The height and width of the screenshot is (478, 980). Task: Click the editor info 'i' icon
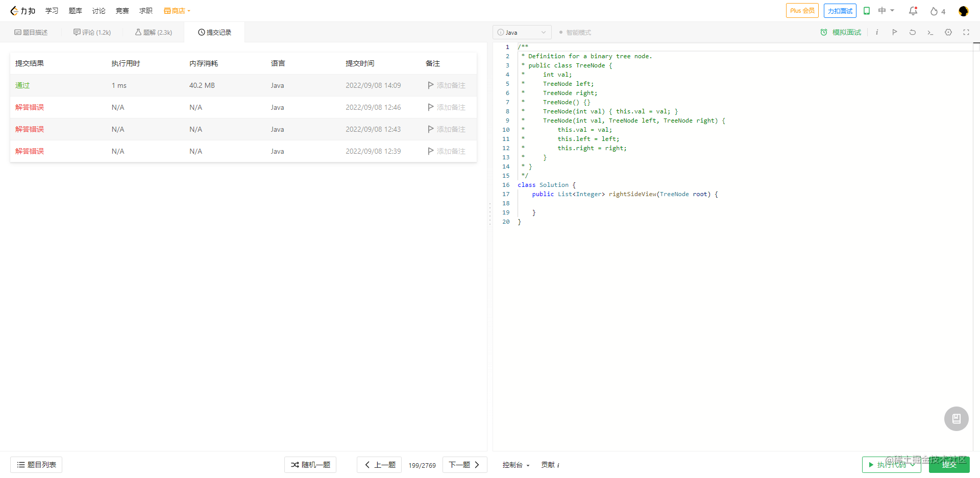tap(877, 32)
